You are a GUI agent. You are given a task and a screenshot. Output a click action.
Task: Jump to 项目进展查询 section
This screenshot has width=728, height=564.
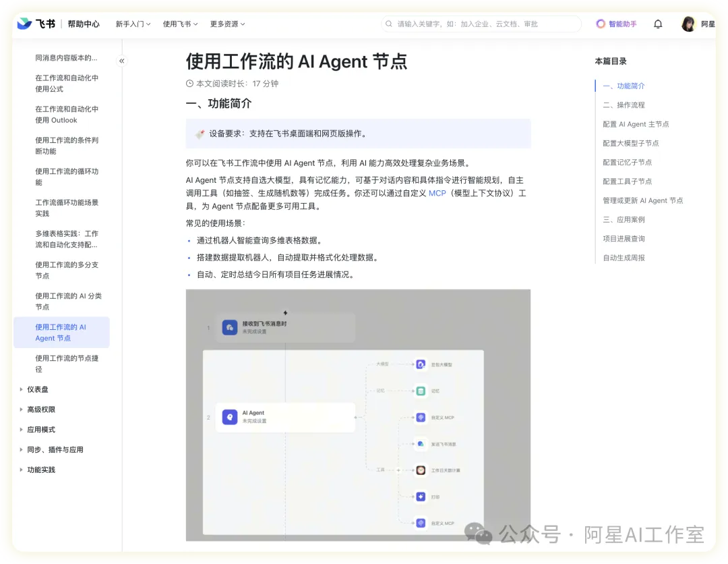point(624,238)
